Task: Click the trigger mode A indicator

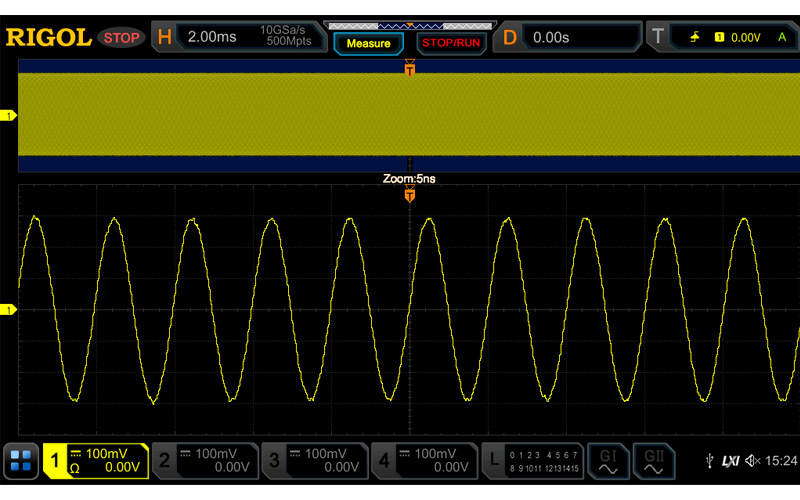Action: click(x=782, y=37)
